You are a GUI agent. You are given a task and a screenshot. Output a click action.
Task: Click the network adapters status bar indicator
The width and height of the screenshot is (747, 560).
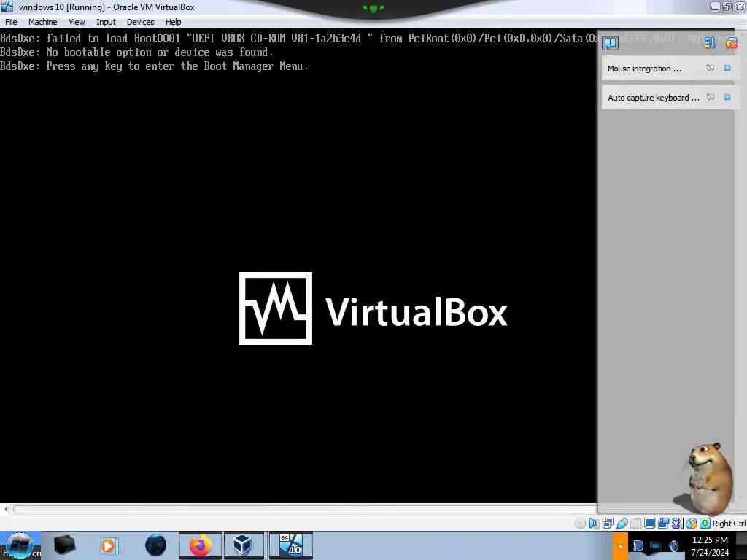pyautogui.click(x=608, y=524)
